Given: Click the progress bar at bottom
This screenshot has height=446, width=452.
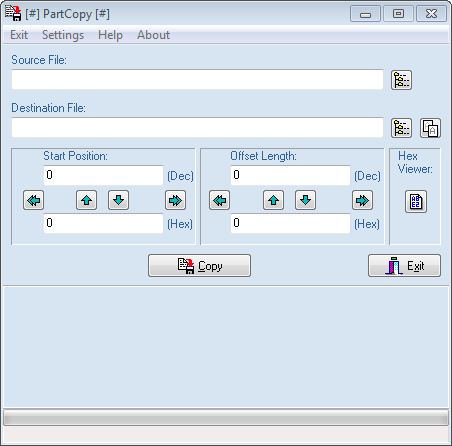Looking at the screenshot, I should point(226,418).
